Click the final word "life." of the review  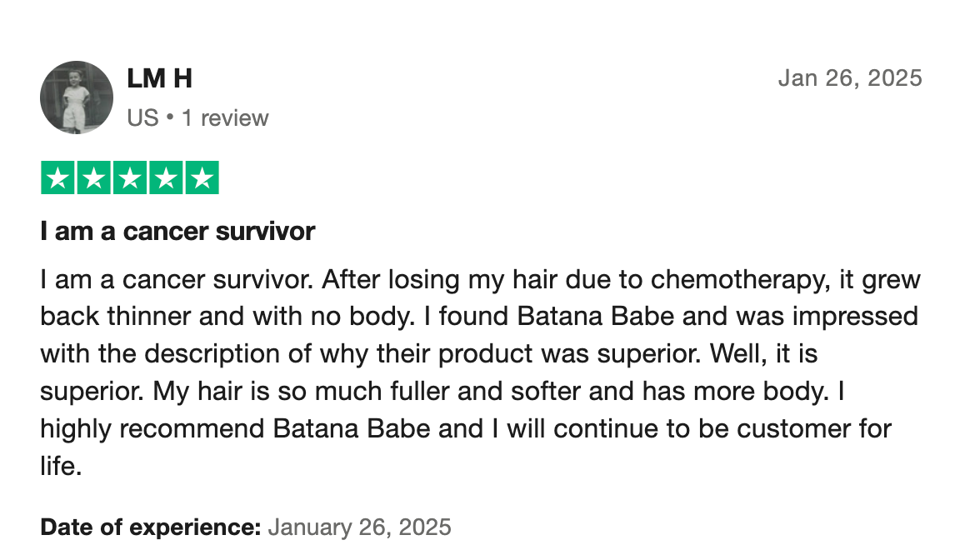click(x=61, y=466)
